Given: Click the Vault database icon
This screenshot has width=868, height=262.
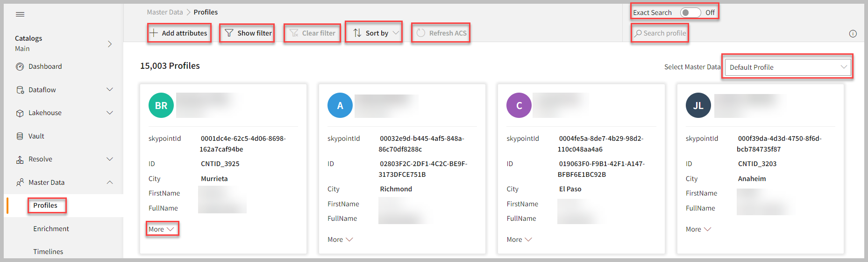Looking at the screenshot, I should point(20,136).
